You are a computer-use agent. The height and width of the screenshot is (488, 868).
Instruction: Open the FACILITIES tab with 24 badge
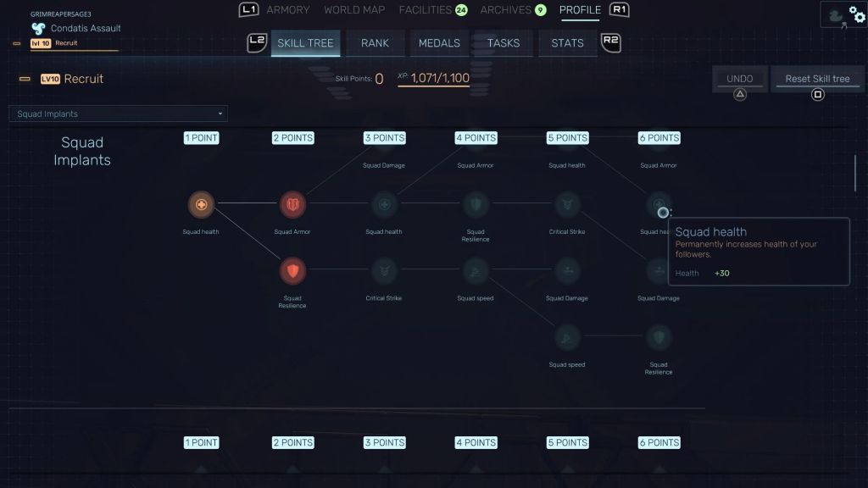(x=426, y=10)
